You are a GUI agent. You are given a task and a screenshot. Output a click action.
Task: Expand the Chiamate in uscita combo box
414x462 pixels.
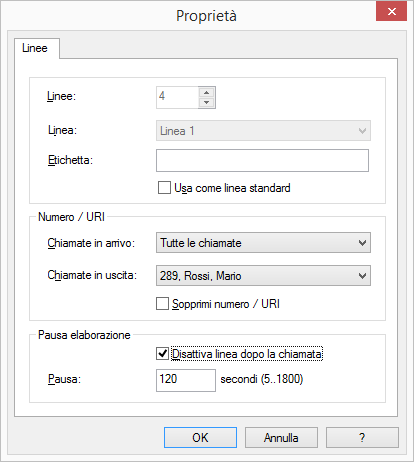tap(263, 276)
